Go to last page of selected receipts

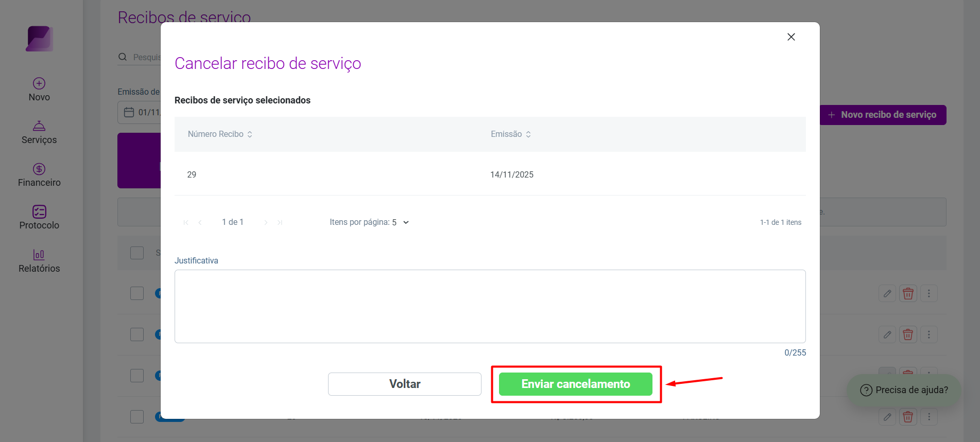(280, 222)
